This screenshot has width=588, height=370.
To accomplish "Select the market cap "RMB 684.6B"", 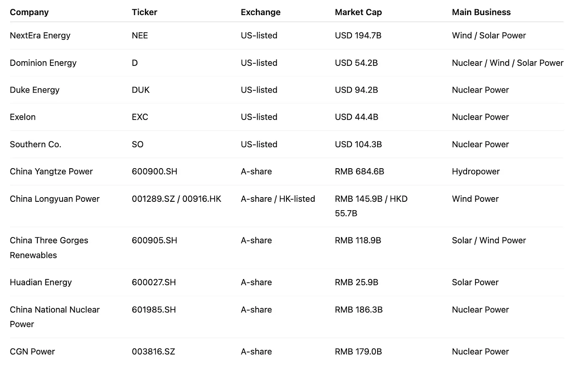I will click(360, 172).
